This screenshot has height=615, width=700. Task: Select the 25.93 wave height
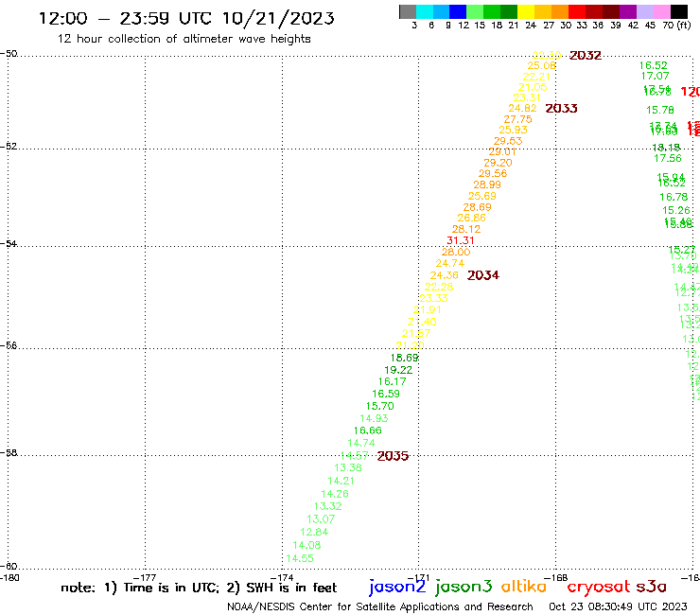click(x=513, y=130)
